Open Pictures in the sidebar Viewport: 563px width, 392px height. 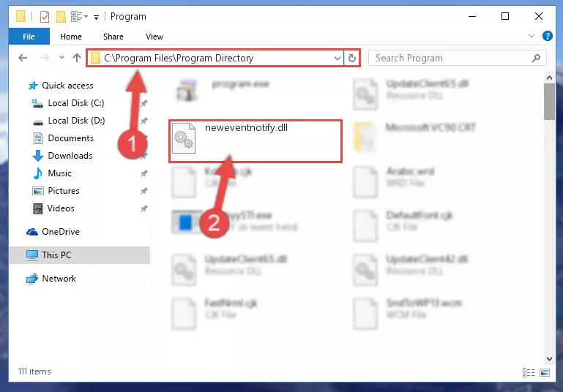(x=64, y=191)
